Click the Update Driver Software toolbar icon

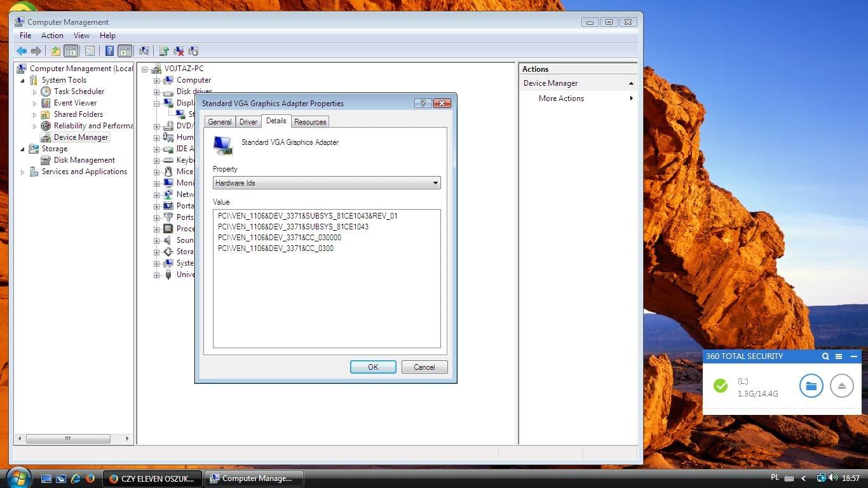coord(164,51)
